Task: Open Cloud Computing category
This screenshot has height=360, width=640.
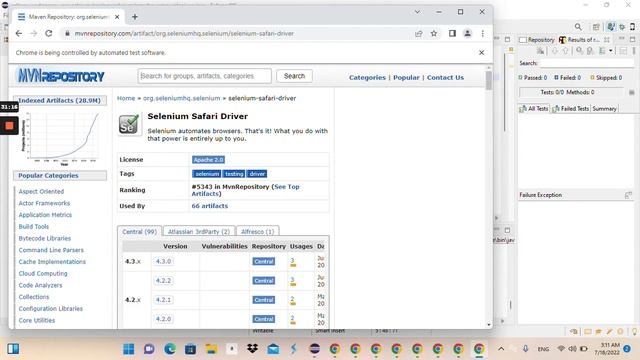Action: pos(43,273)
